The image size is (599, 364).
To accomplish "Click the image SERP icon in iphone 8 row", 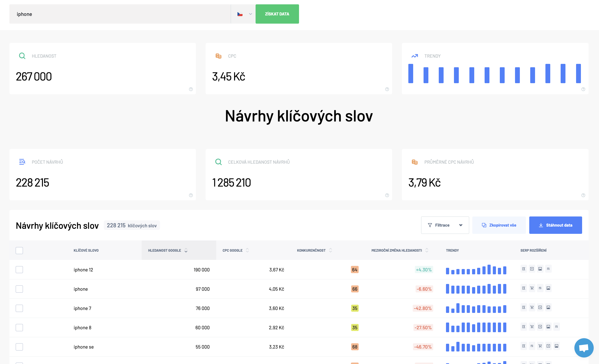I will click(x=548, y=327).
